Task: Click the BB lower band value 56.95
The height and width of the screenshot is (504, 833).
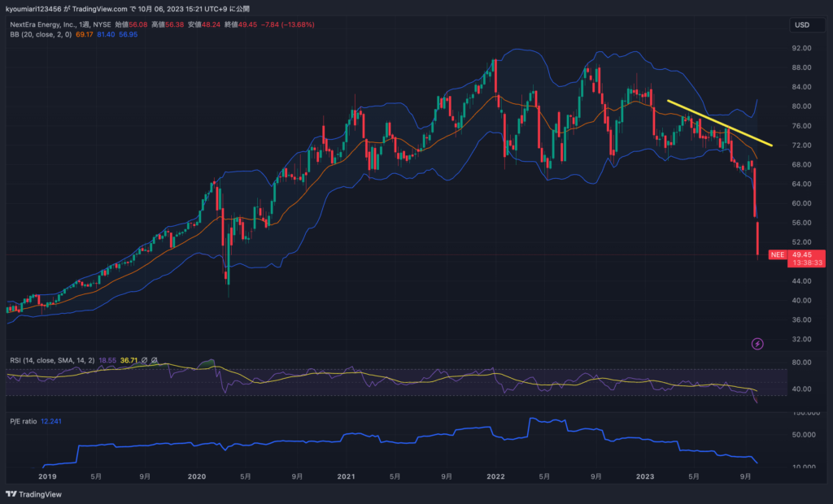Action: (128, 34)
